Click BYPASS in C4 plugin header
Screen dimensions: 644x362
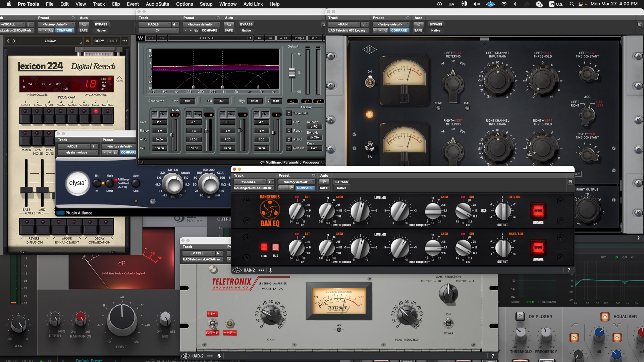click(246, 24)
